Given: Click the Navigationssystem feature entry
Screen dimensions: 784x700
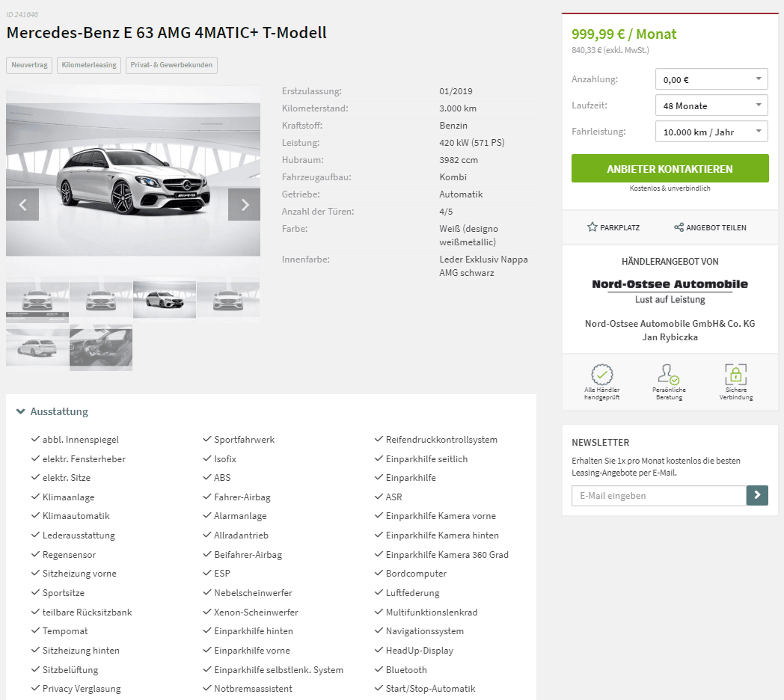Looking at the screenshot, I should 424,631.
